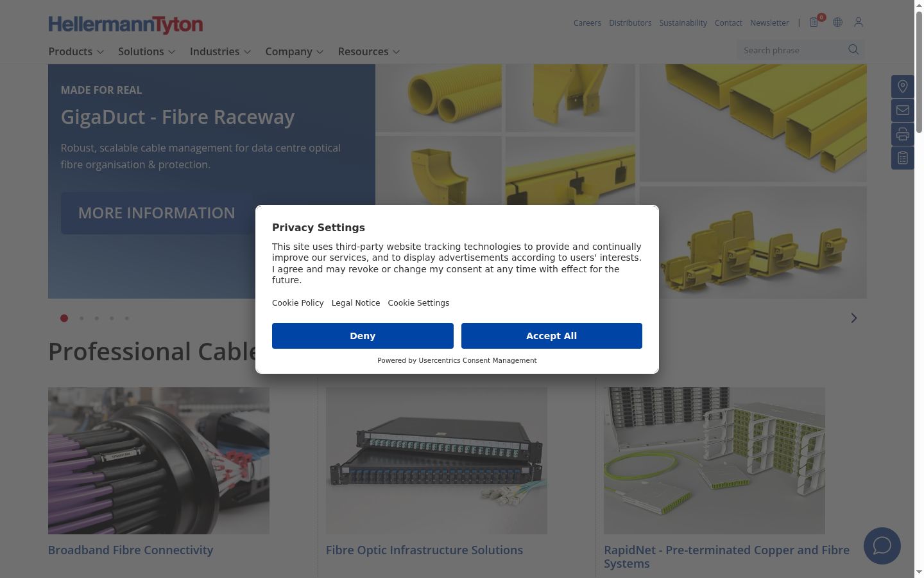Click the search magnifier icon

(x=853, y=49)
